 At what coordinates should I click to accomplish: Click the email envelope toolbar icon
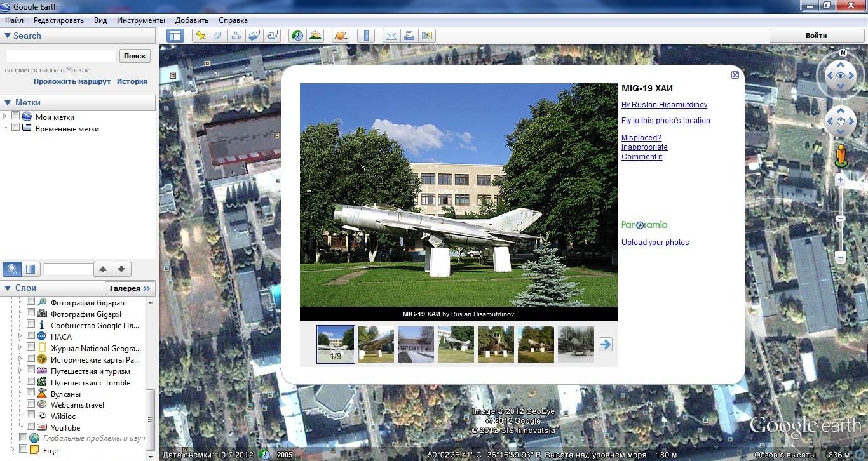[391, 36]
